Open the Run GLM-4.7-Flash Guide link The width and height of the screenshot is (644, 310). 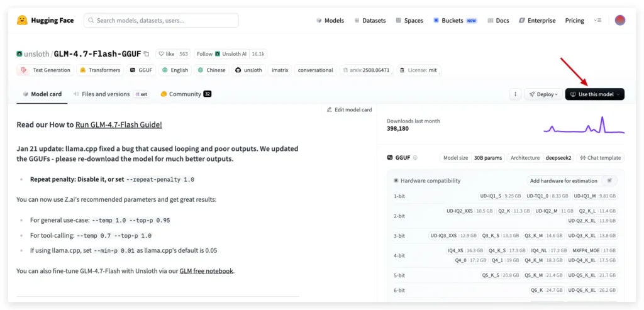[x=119, y=125]
